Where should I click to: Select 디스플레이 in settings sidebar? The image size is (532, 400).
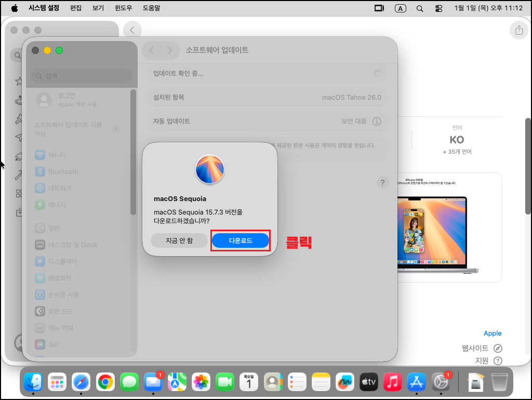tap(78, 261)
